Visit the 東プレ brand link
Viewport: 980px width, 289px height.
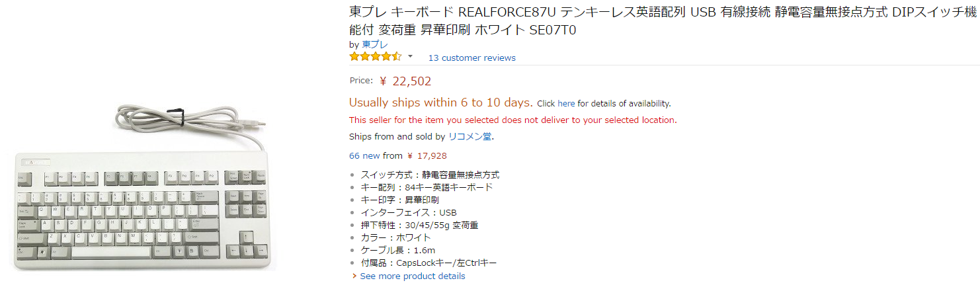click(375, 44)
